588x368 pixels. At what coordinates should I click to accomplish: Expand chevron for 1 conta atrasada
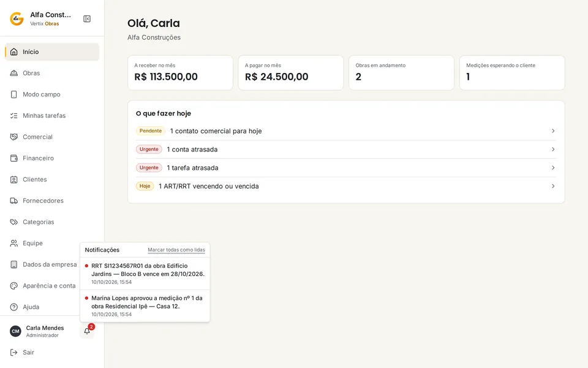click(x=553, y=150)
